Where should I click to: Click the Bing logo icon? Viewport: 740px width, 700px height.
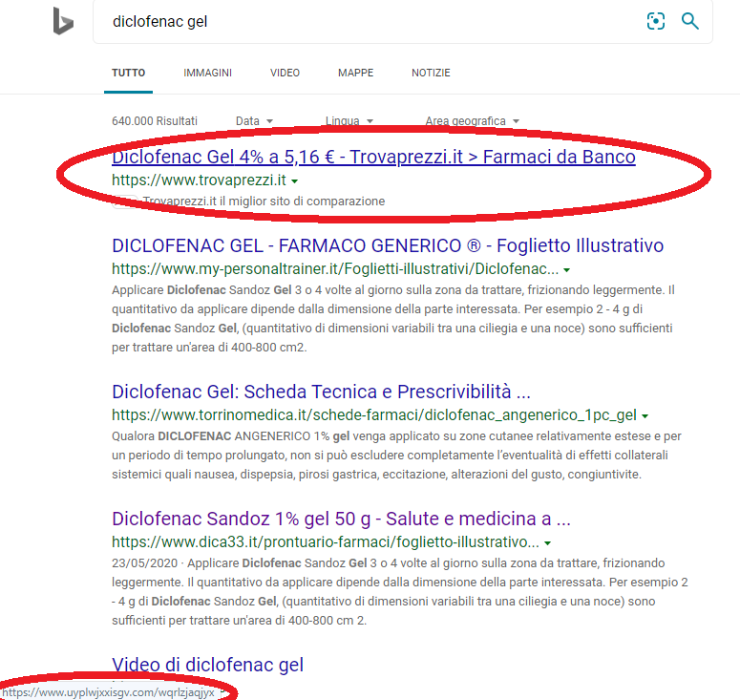63,21
